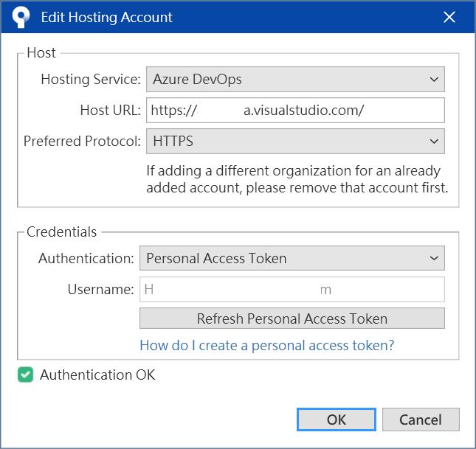Screen dimensions: 476x449
Task: Click the note about adding a different organization
Action: (297, 179)
